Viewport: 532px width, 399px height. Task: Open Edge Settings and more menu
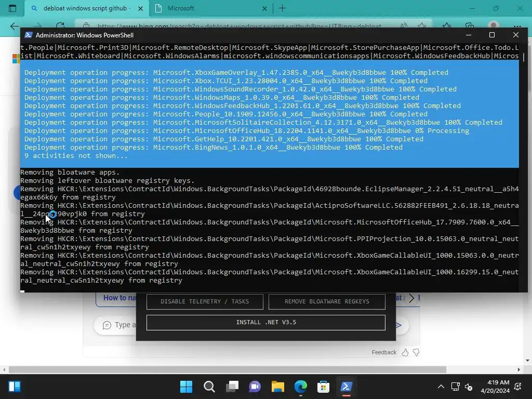517,26
